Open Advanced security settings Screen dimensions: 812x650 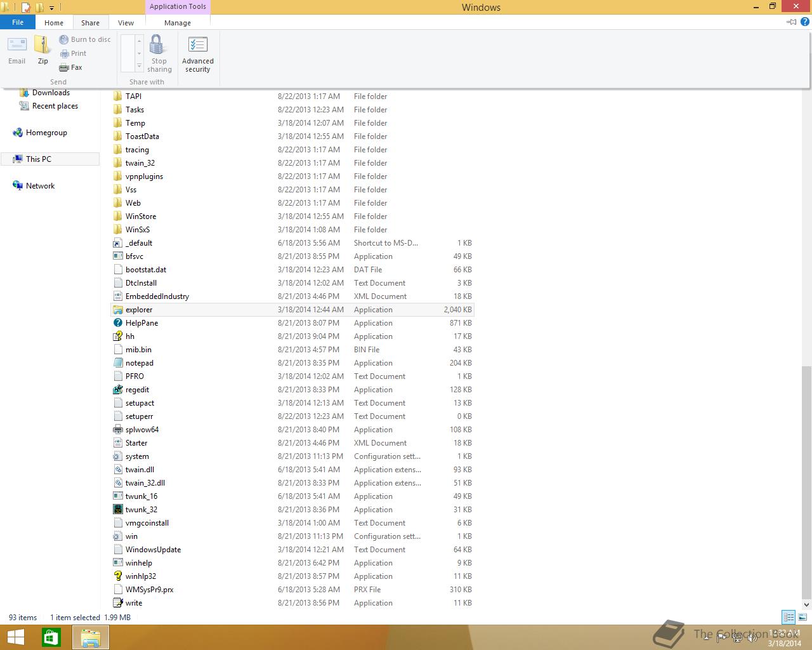coord(197,54)
